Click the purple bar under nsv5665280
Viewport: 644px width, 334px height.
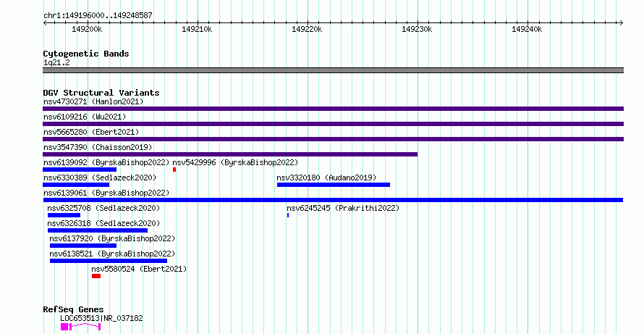[x=333, y=139]
